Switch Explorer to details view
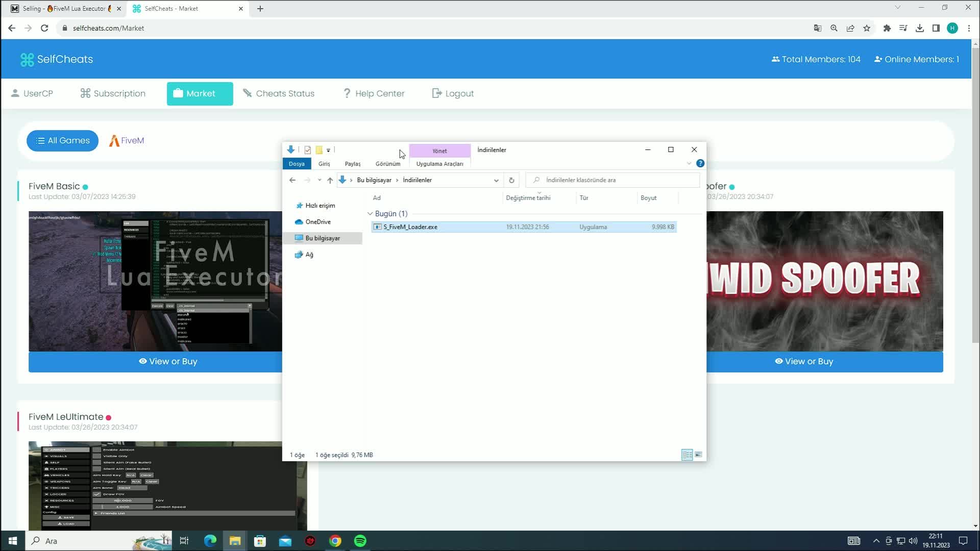The width and height of the screenshot is (980, 551). pos(687,455)
